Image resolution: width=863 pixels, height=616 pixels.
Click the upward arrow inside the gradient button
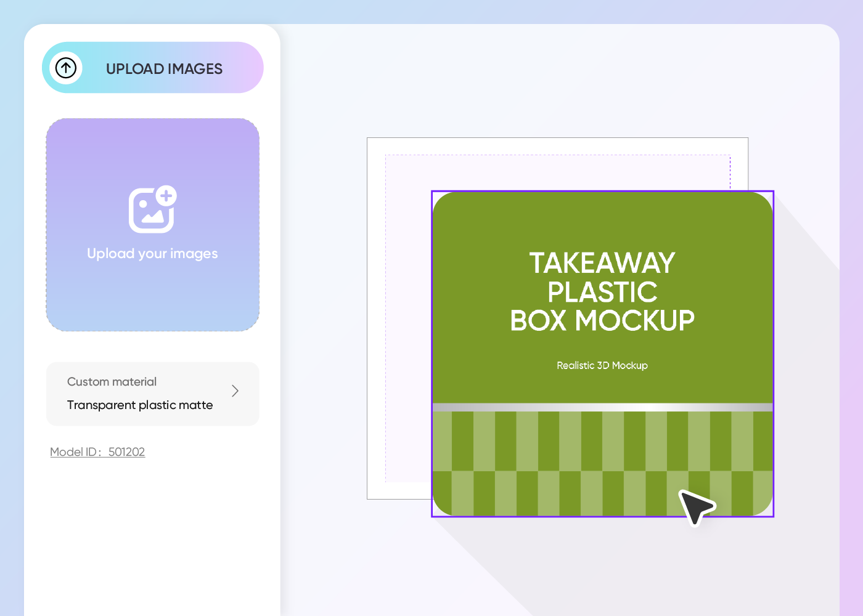tap(66, 68)
